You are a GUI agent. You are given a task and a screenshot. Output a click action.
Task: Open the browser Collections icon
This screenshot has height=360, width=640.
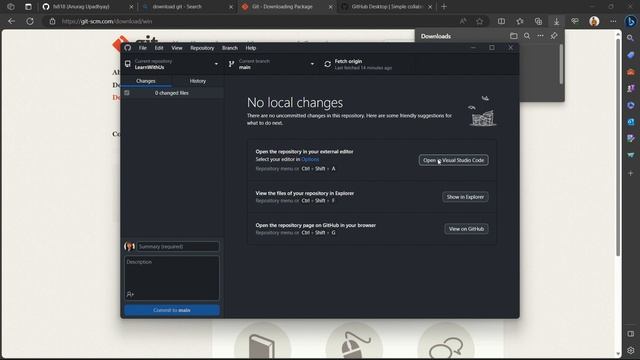(x=538, y=21)
